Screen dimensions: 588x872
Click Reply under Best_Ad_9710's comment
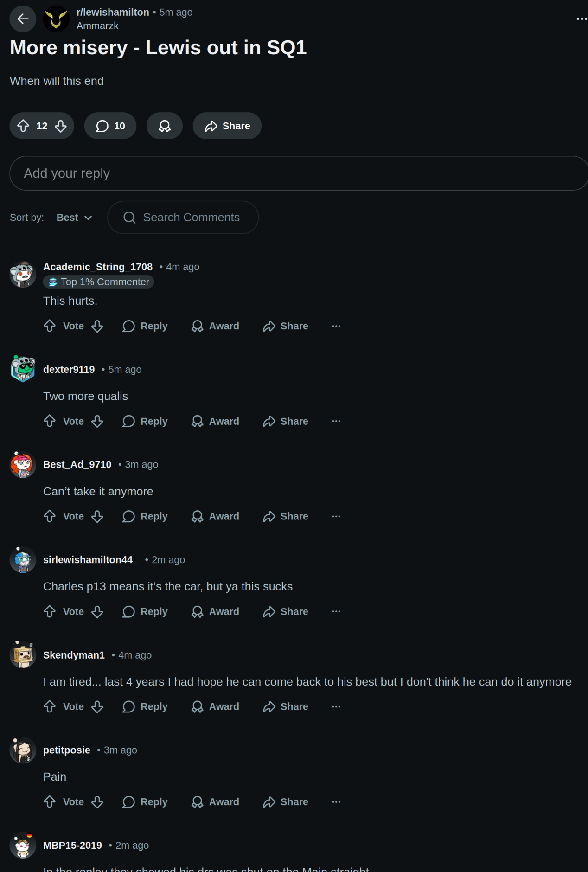click(145, 516)
